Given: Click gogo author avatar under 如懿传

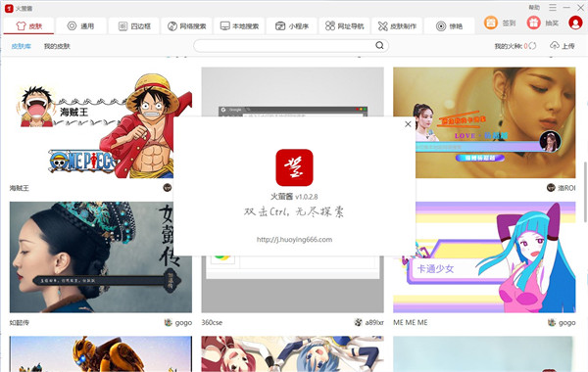Looking at the screenshot, I should click(168, 322).
